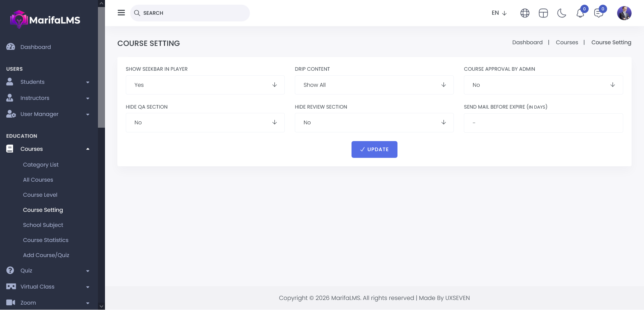Click the hamburger menu icon
Viewport: 644px width, 310px height.
tap(121, 13)
